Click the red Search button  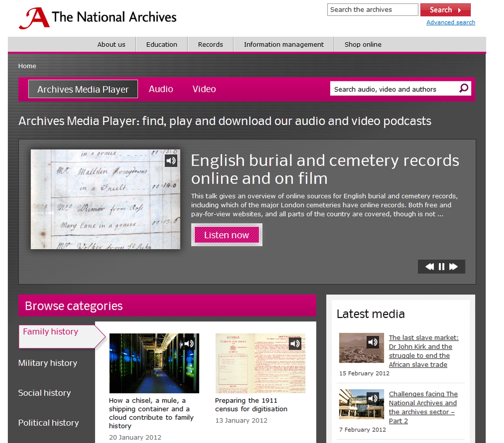[445, 10]
